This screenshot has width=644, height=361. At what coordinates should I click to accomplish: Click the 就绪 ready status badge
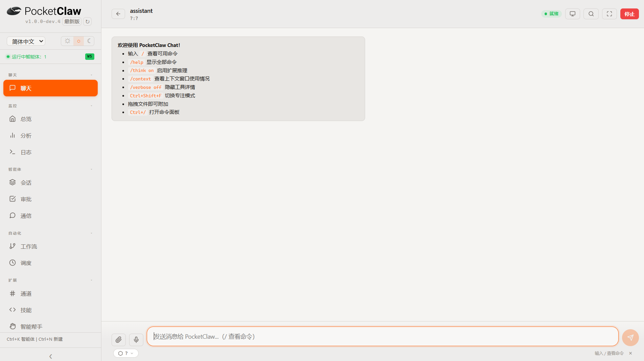point(551,14)
